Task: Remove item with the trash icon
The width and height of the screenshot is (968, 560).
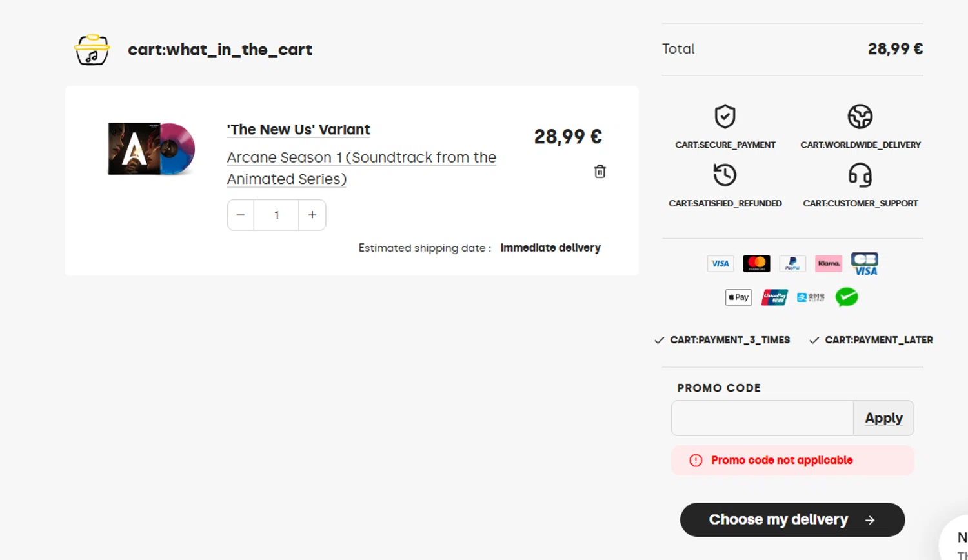Action: (x=600, y=172)
